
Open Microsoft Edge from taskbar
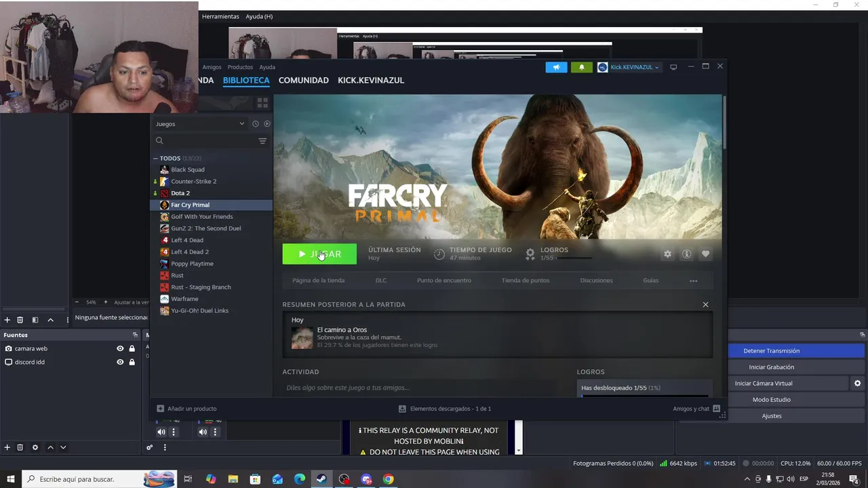pyautogui.click(x=300, y=479)
